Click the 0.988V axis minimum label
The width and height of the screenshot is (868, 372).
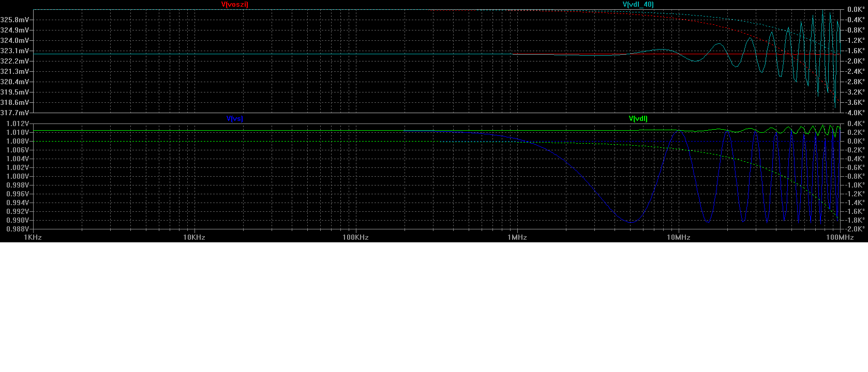tap(18, 229)
